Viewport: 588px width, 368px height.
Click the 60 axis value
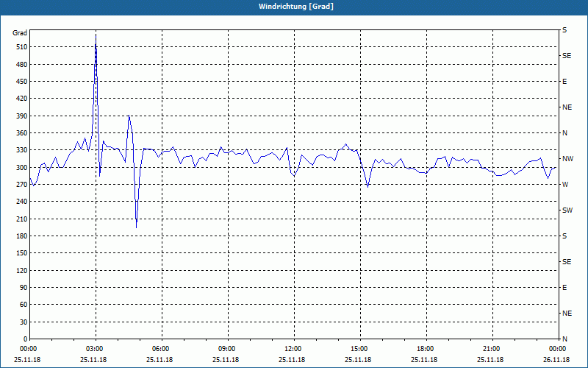[24, 305]
